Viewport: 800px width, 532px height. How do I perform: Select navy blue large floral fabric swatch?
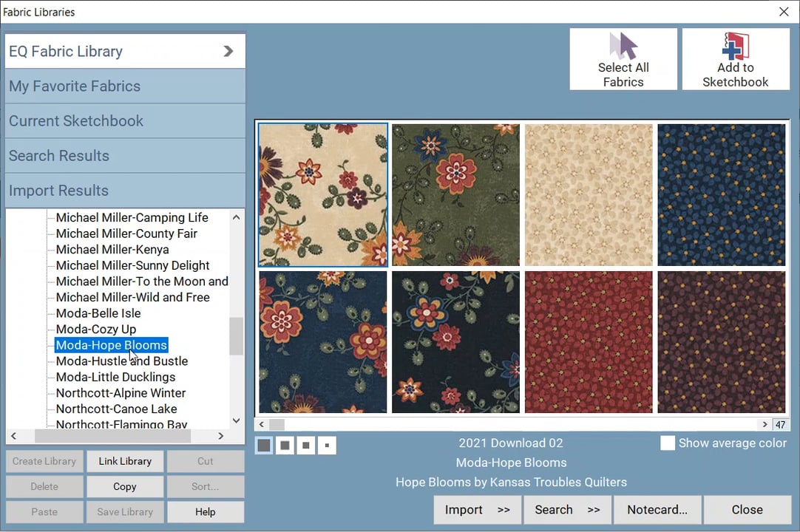click(x=323, y=342)
